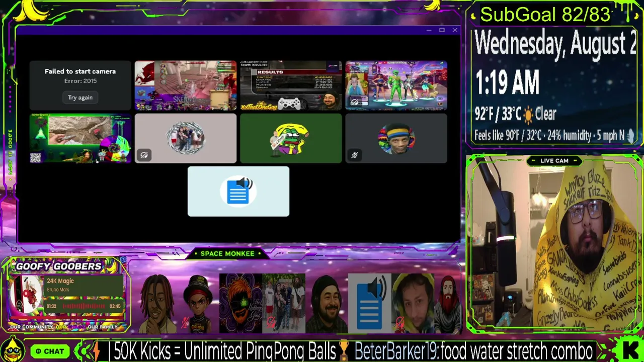The image size is (644, 362).
Task: Click the '92°F / 33°C' temperature reading
Action: (498, 115)
